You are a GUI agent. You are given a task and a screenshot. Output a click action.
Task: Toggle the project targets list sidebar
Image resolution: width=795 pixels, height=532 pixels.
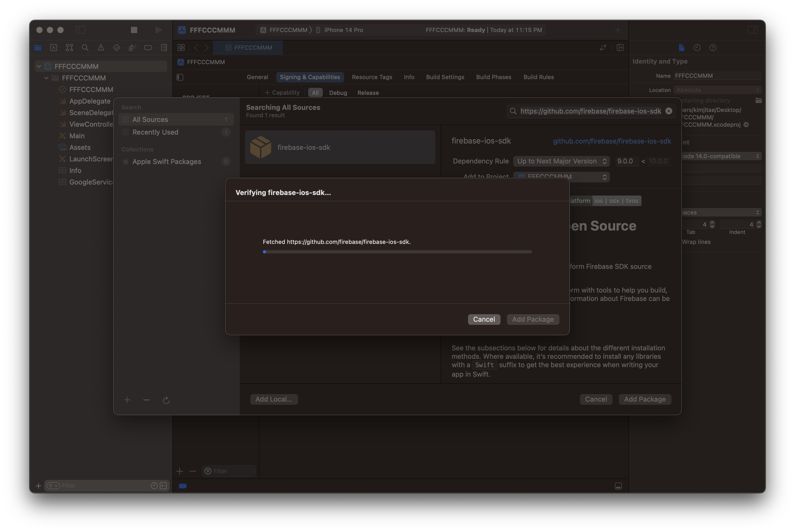click(x=180, y=77)
